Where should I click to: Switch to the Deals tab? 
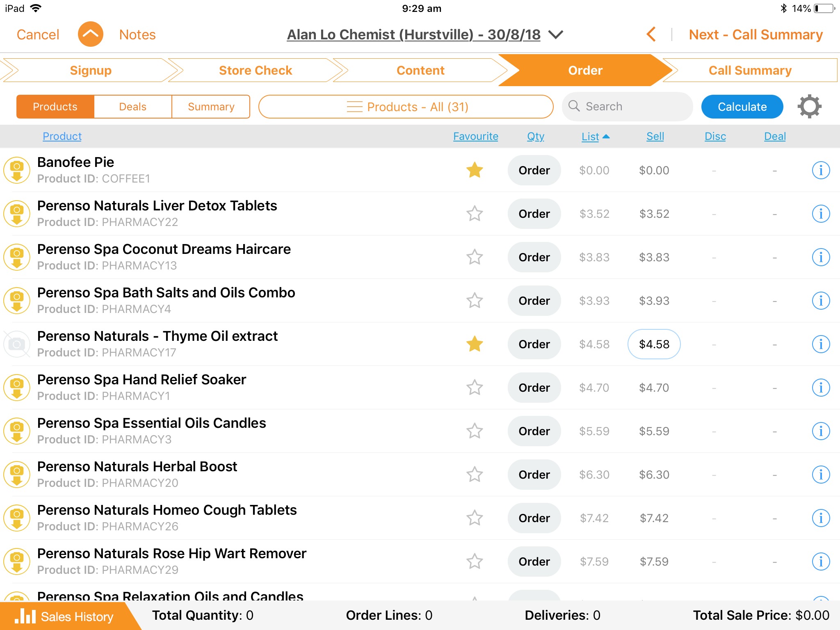pos(132,107)
